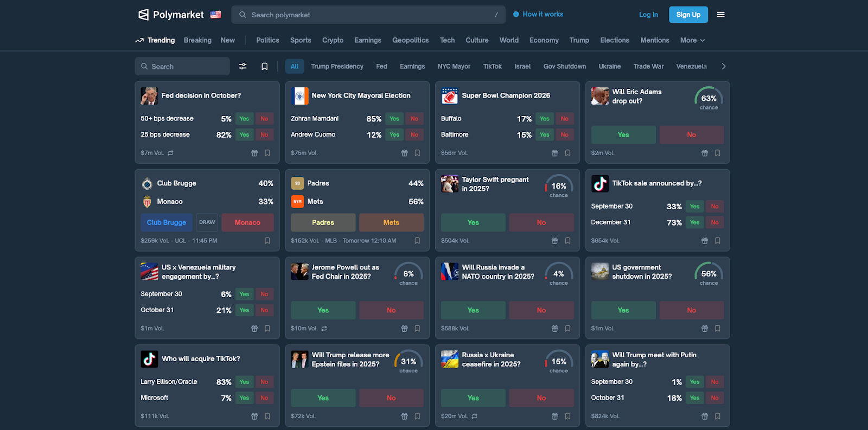Click Yes on Will Eric Adams drop out
Viewport: 868px width, 430px height.
pos(623,134)
